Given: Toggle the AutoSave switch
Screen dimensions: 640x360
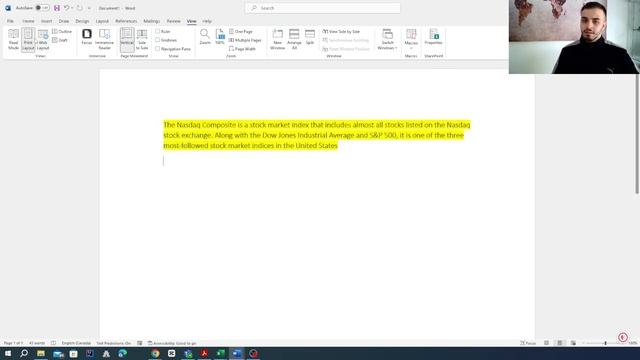Looking at the screenshot, I should (x=42, y=8).
